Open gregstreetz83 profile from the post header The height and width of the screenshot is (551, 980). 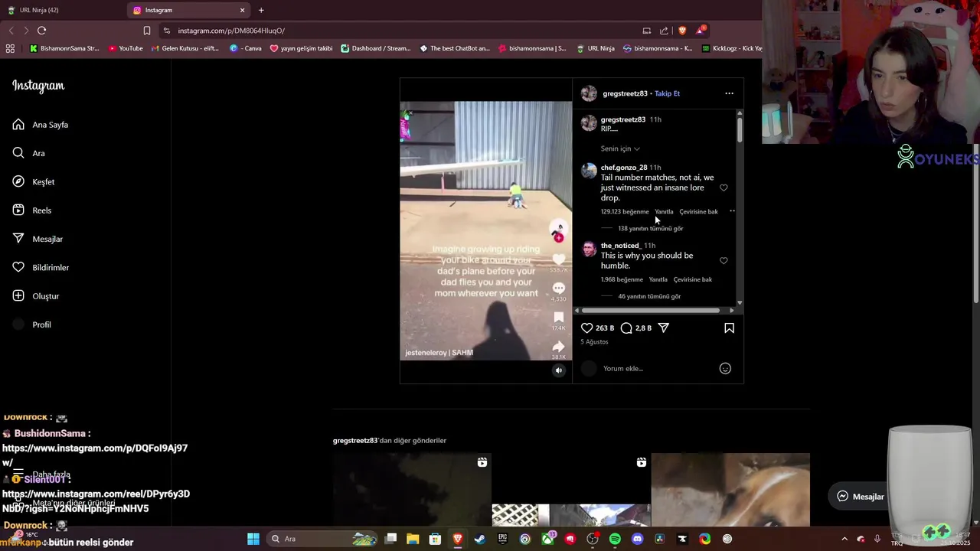pos(625,93)
